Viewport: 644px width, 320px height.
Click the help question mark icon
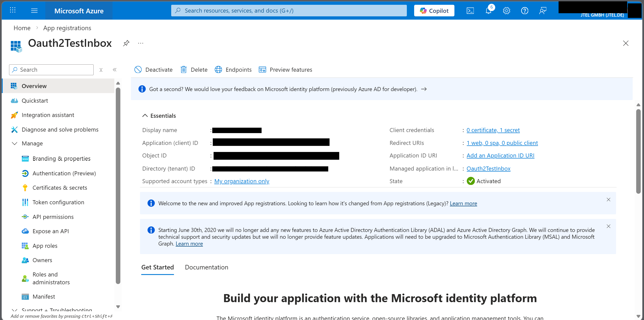524,11
